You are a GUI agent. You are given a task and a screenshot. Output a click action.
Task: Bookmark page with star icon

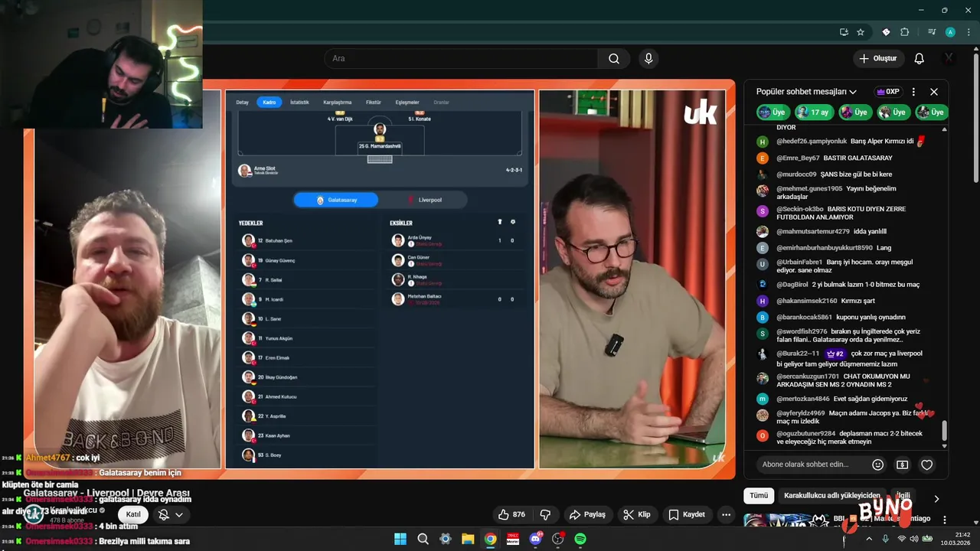coord(861,32)
